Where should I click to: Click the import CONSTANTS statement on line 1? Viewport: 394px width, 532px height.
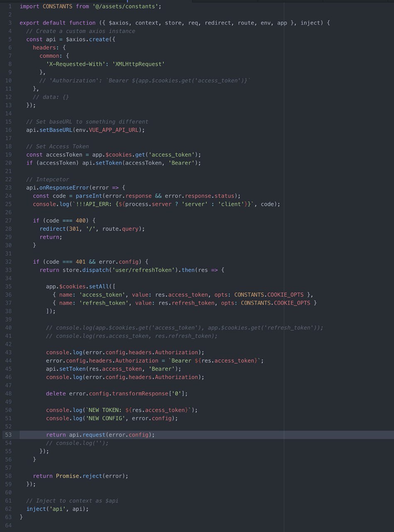click(91, 6)
